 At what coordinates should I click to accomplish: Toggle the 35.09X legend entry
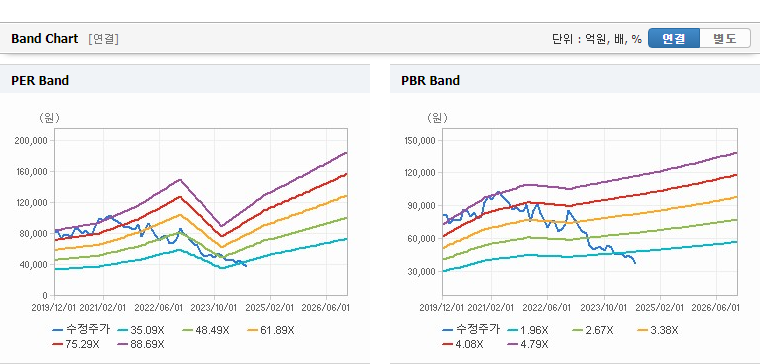coord(141,330)
